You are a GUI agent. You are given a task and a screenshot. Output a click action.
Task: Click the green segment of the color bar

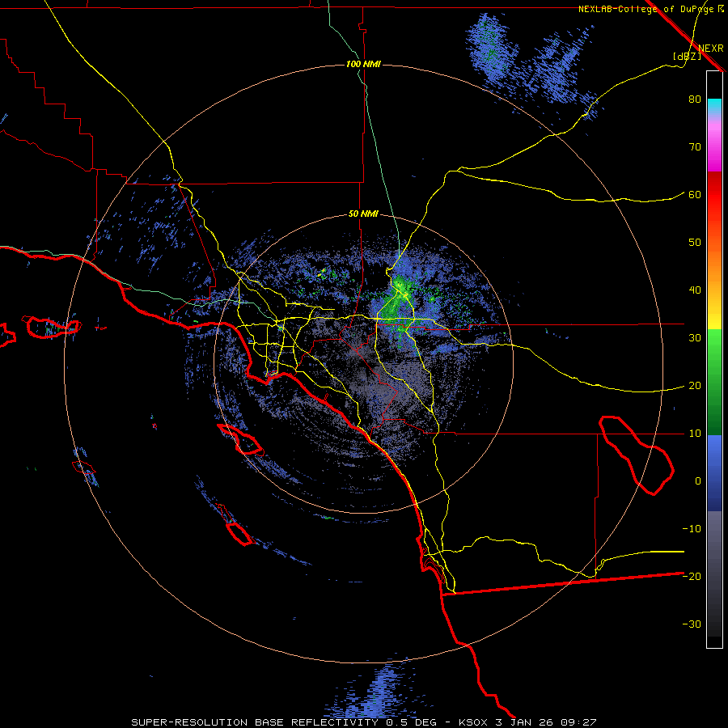click(714, 382)
